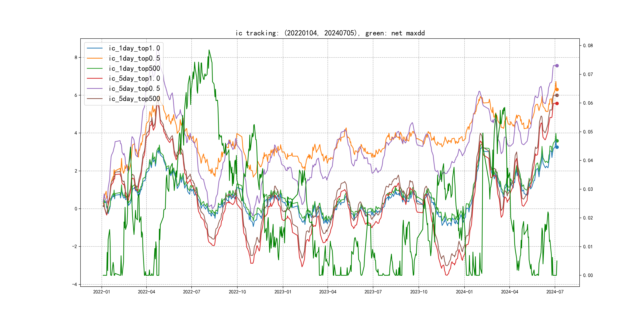Image resolution: width=644 pixels, height=322 pixels.
Task: Click the 0.08 right-axis tick label
Action: [x=588, y=46]
